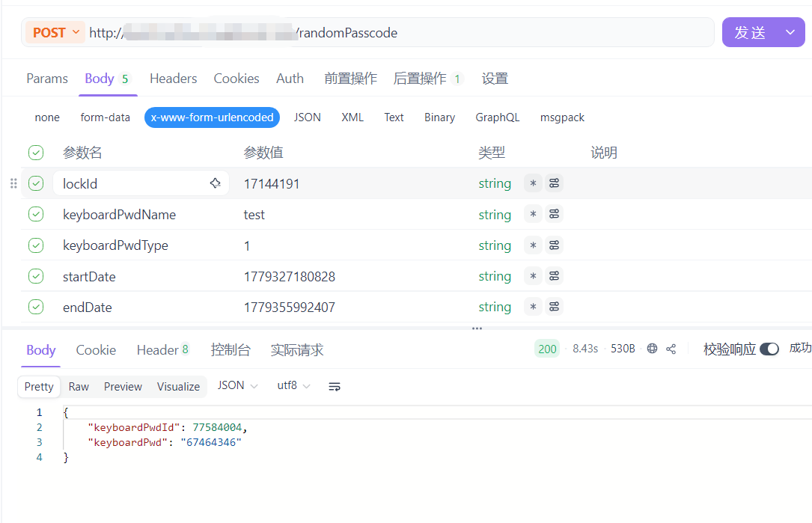Open string type dropdown for lockId
This screenshot has height=523, width=812.
(x=495, y=183)
